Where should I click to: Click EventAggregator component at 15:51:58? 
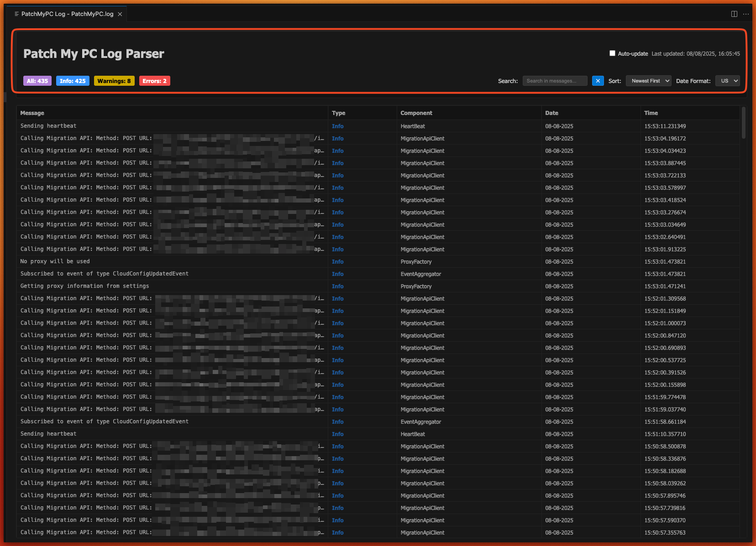tap(421, 422)
